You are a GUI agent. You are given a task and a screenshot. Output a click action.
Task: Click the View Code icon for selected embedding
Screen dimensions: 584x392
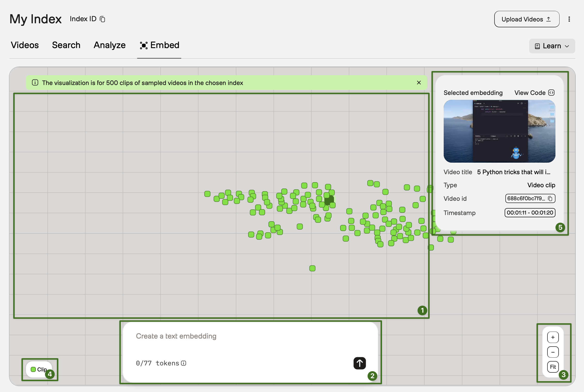[x=552, y=93]
